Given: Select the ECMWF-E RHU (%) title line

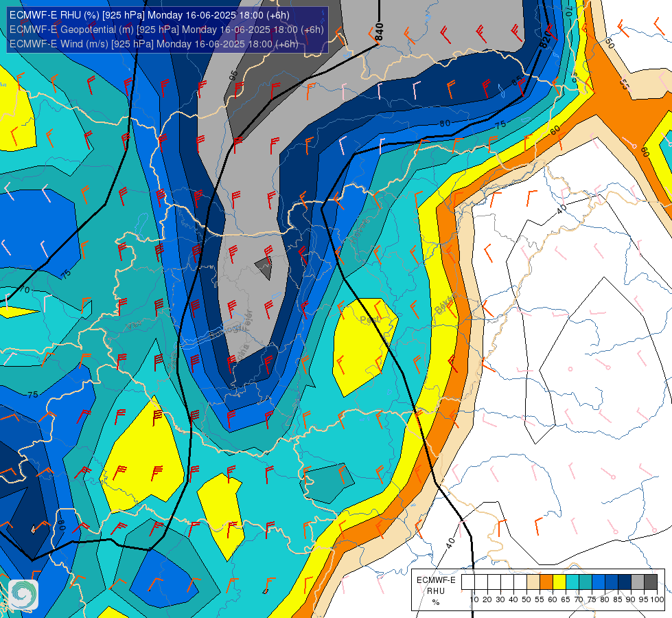Looking at the screenshot, I should point(149,15).
